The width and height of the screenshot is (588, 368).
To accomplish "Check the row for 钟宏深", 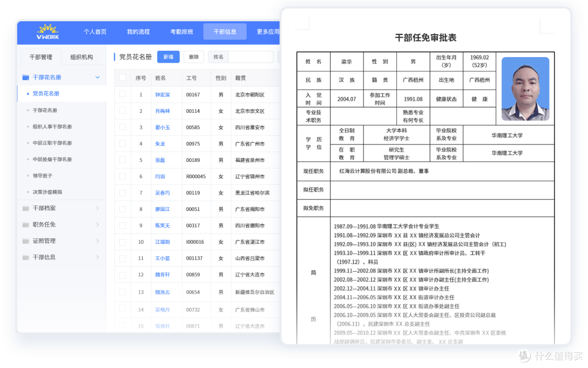I will coord(122,94).
